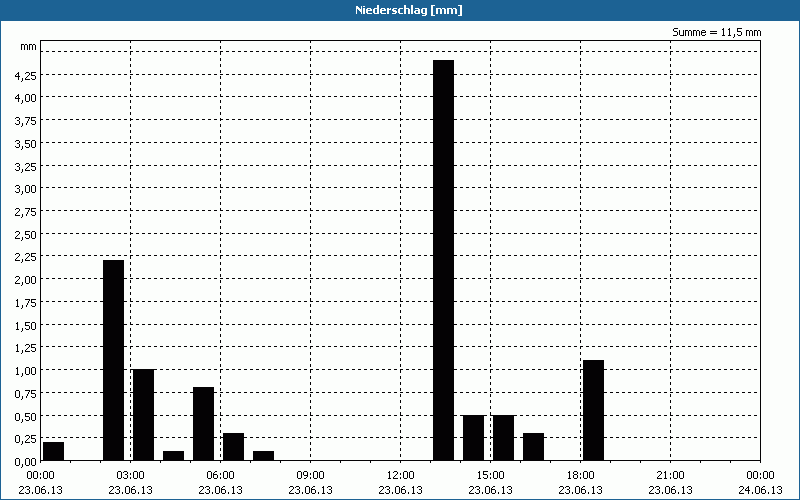Click the 09:00 time axis label
The width and height of the screenshot is (800, 500).
coord(310,476)
